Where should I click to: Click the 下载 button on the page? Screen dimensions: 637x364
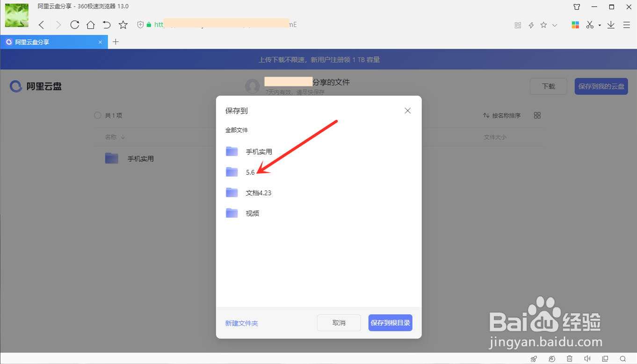[548, 86]
